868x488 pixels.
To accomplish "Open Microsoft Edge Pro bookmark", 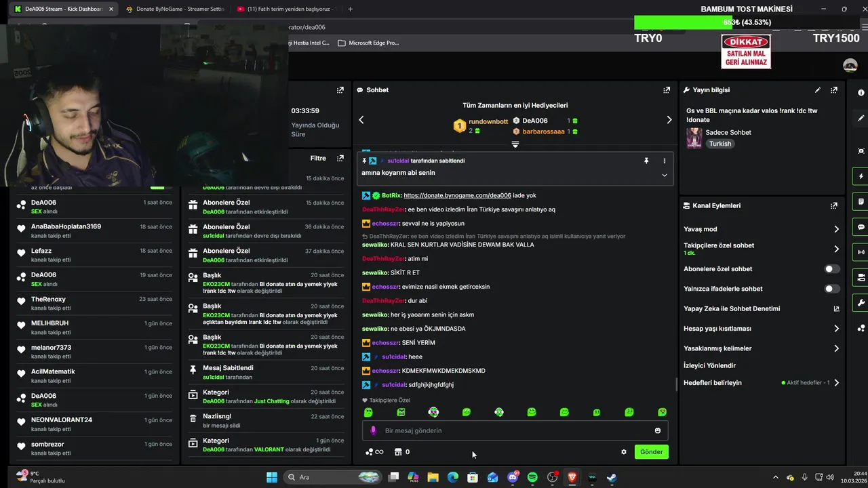I will pyautogui.click(x=369, y=43).
